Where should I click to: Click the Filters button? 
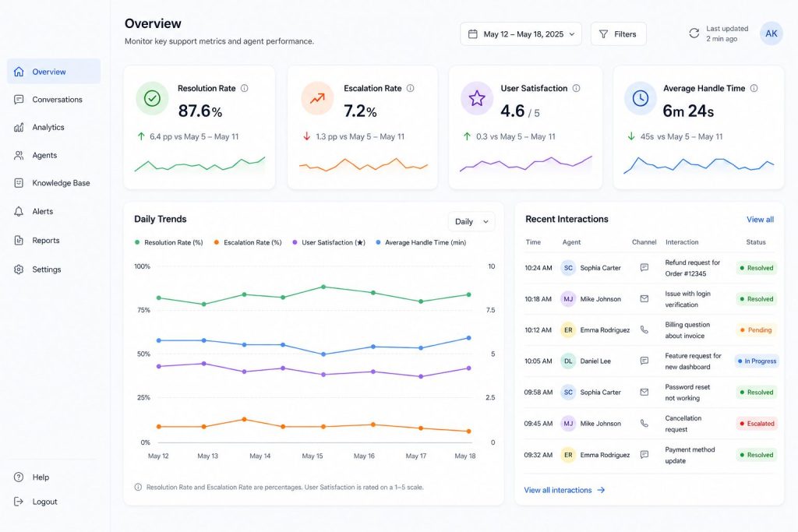[618, 34]
